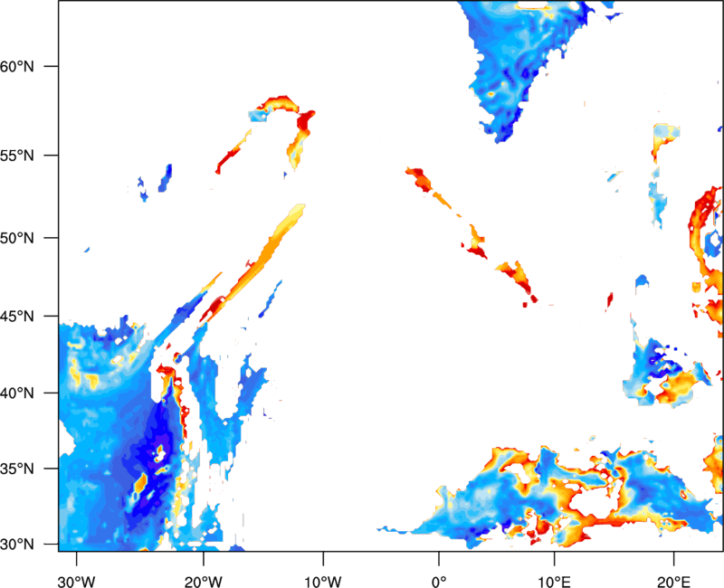Click the 45°N latitude label
The height and width of the screenshot is (588, 724).
[x=17, y=316]
